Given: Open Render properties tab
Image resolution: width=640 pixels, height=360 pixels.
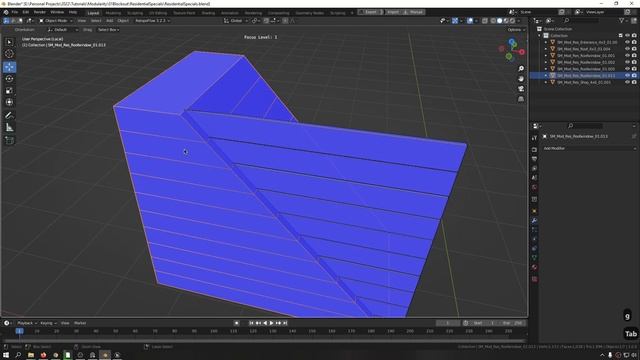Looking at the screenshot, I should tap(534, 149).
